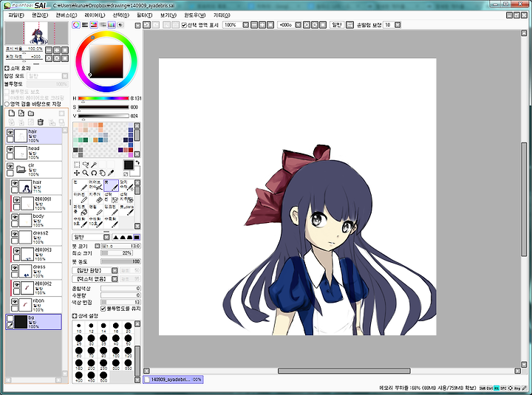Choose the eraser tool in brush tray
The image size is (532, 395).
pos(95,197)
